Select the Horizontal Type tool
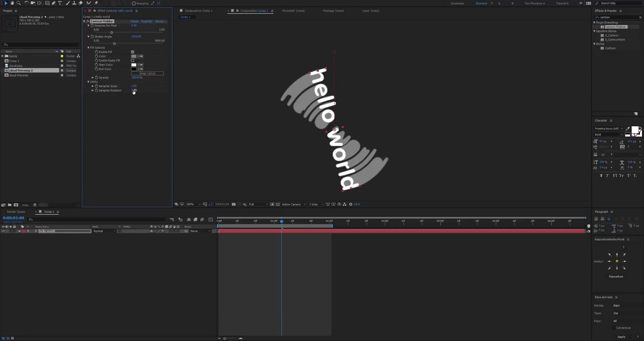The width and height of the screenshot is (644, 341). (x=60, y=3)
